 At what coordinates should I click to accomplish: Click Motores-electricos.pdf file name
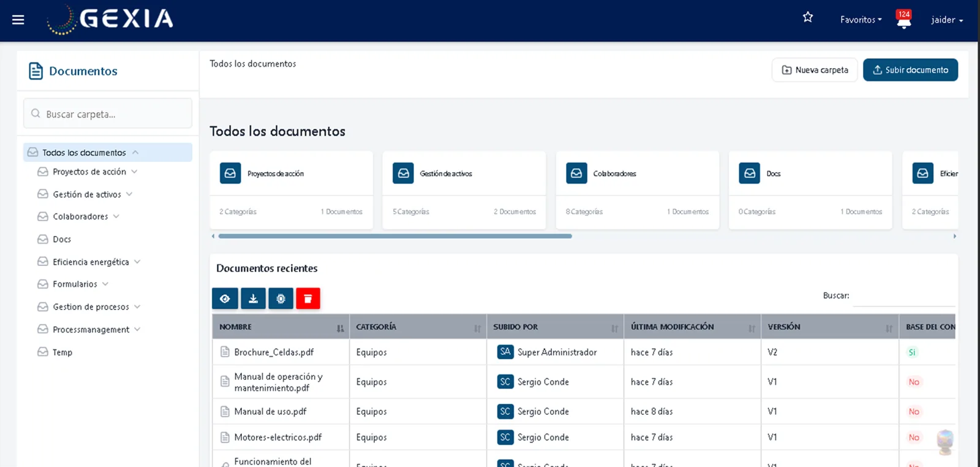278,437
